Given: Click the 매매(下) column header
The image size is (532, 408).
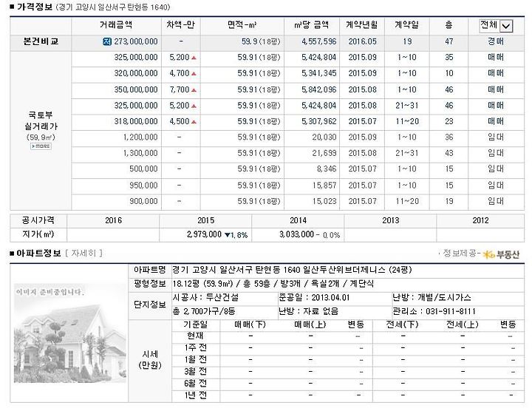Looking at the screenshot, I should point(250,324).
